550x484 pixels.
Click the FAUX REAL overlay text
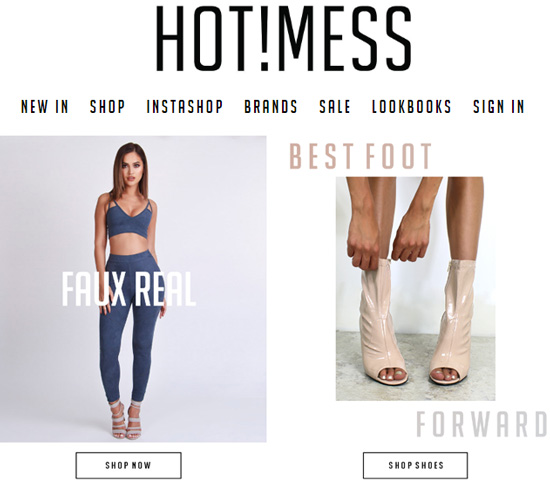(x=128, y=289)
